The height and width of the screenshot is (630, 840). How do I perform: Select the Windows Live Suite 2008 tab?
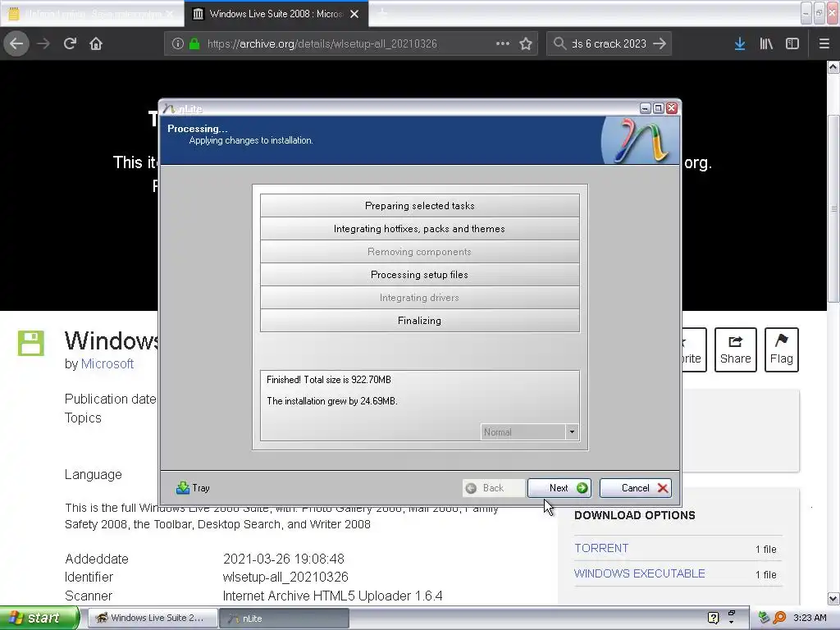pos(276,14)
